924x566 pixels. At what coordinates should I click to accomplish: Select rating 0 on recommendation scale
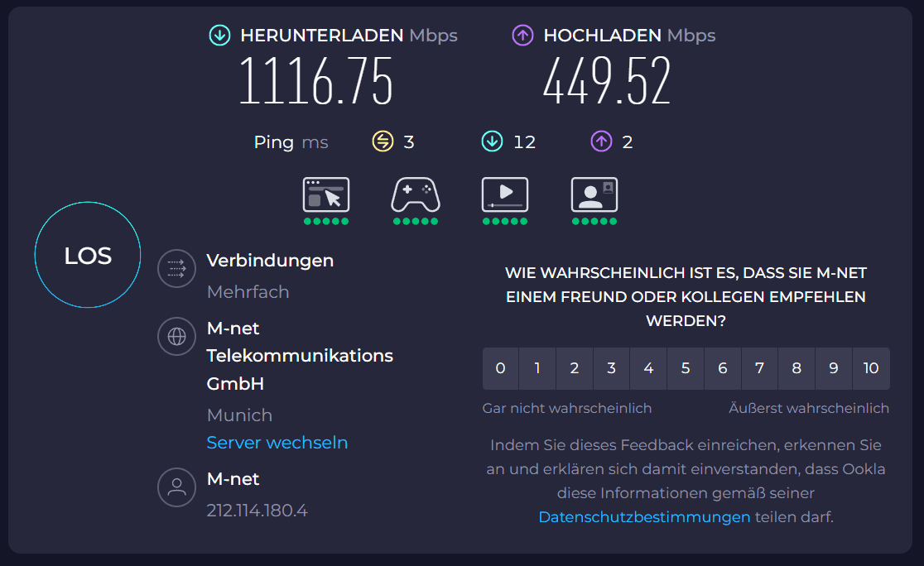500,368
